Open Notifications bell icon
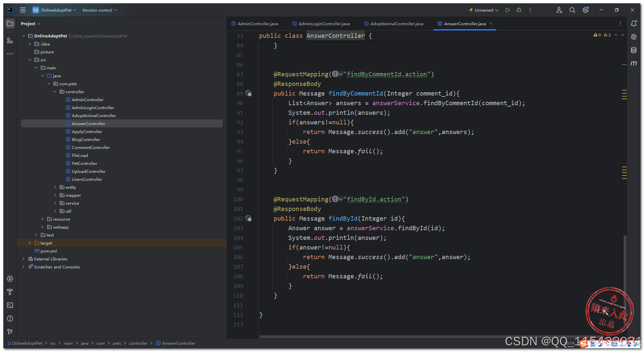 (x=634, y=24)
